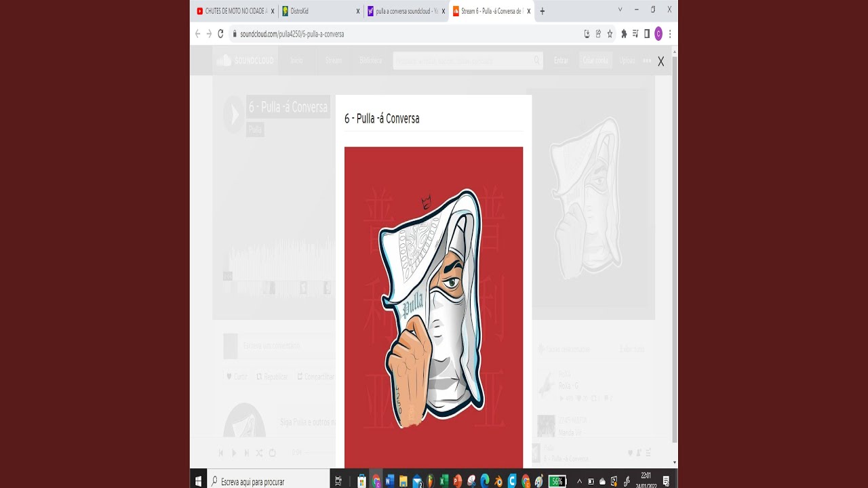Open the Mail app from the taskbar
The width and height of the screenshot is (868, 488).
click(x=417, y=481)
